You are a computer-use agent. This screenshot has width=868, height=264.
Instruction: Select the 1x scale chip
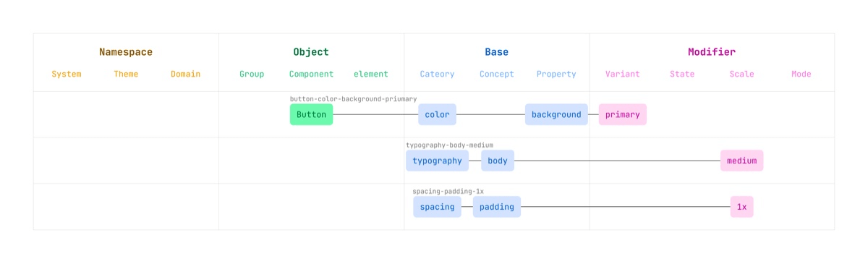(x=741, y=207)
